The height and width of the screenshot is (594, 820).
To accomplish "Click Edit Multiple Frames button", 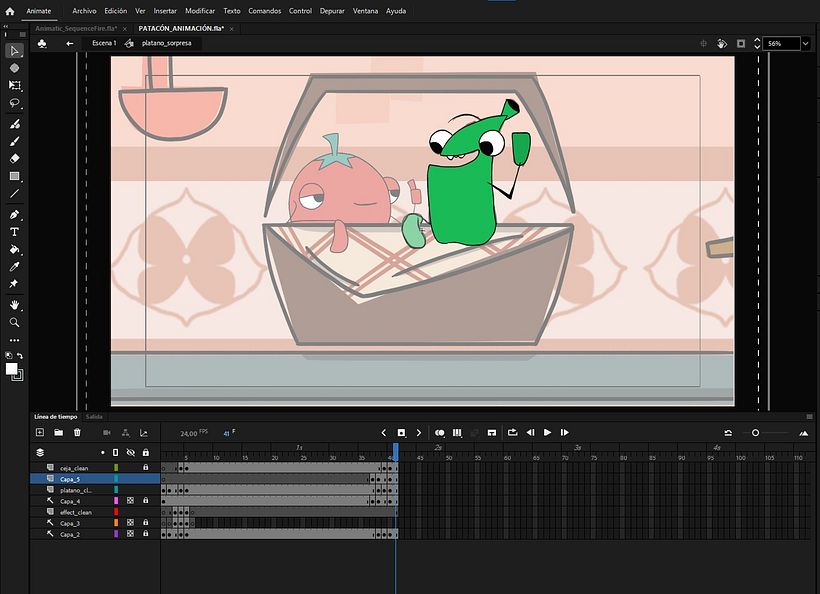I will click(457, 433).
